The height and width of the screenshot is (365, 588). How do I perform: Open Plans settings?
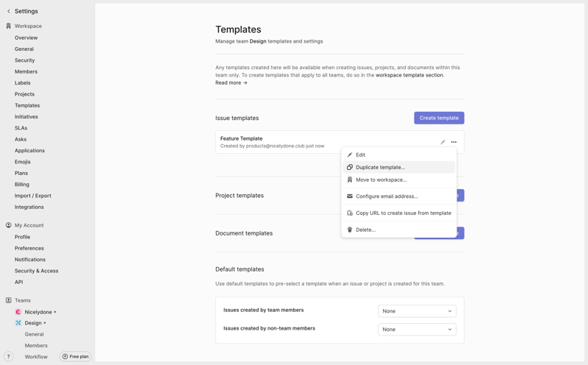pyautogui.click(x=21, y=173)
